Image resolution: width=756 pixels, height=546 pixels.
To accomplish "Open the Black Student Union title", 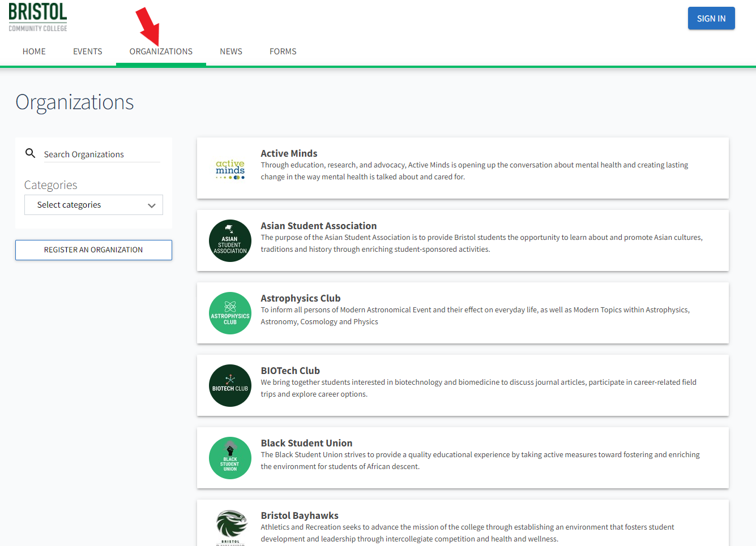I will coord(306,443).
